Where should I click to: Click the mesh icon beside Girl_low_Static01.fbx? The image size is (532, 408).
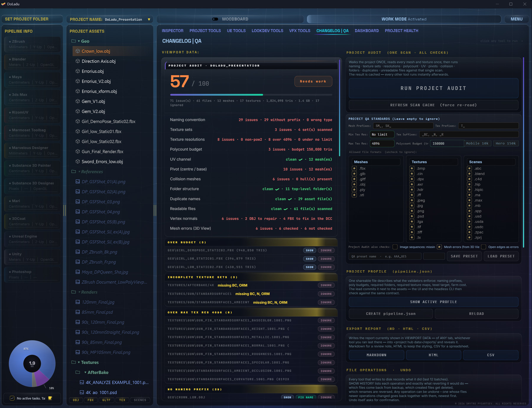[x=78, y=131]
